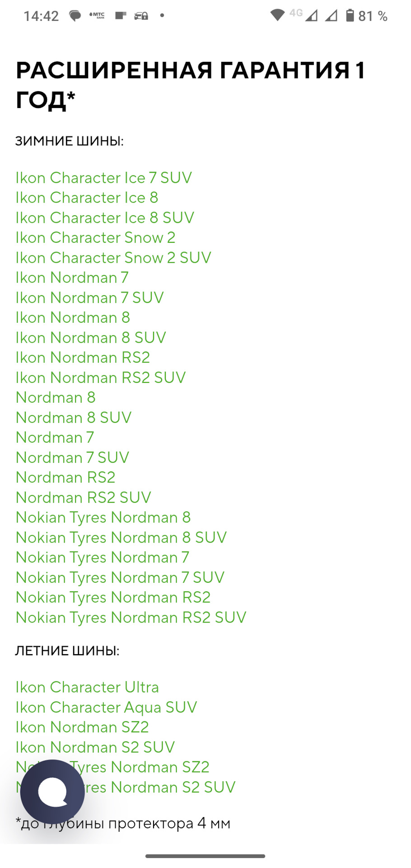411x868 pixels.
Task: Select the Nordman RS2 SUV link
Action: [x=83, y=497]
